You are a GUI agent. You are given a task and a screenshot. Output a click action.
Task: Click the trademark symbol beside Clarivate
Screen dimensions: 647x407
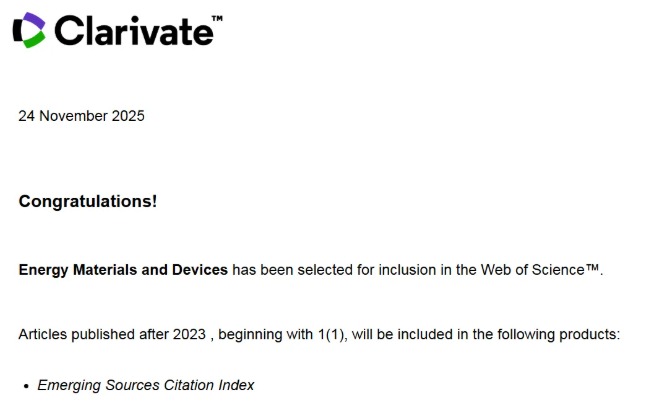(217, 19)
